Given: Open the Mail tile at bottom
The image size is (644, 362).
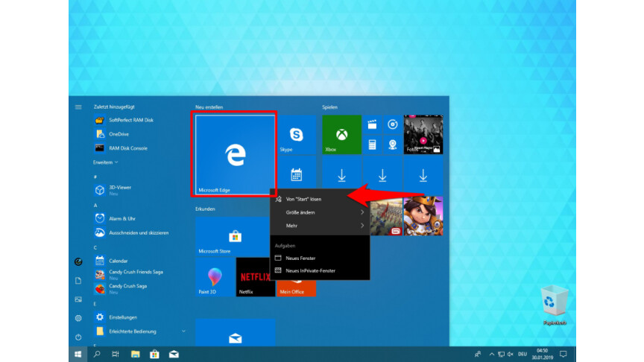Looking at the screenshot, I should tap(235, 333).
